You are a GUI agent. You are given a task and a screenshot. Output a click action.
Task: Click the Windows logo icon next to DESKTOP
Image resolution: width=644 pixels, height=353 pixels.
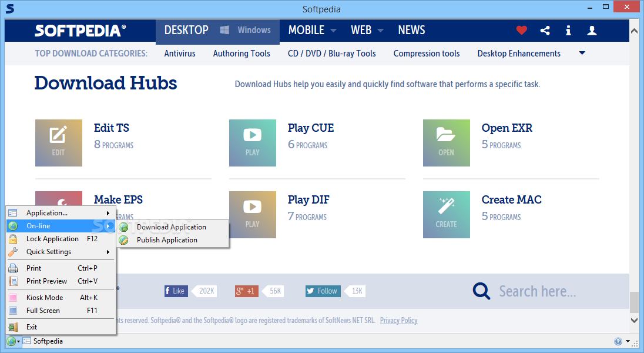click(224, 30)
